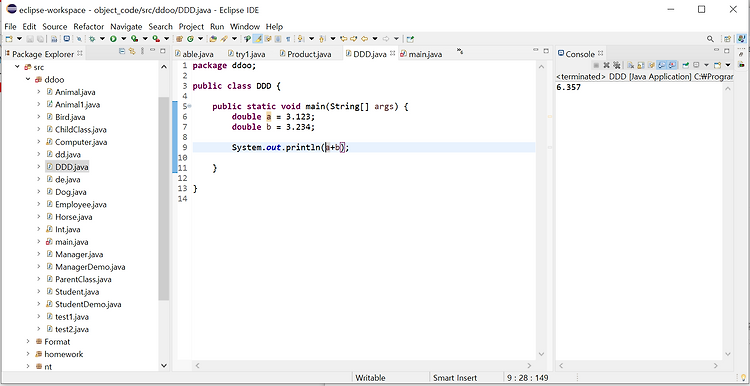Viewport: 750px width, 386px height.
Task: Toggle Scroll Lock in Console
Action: (x=641, y=65)
